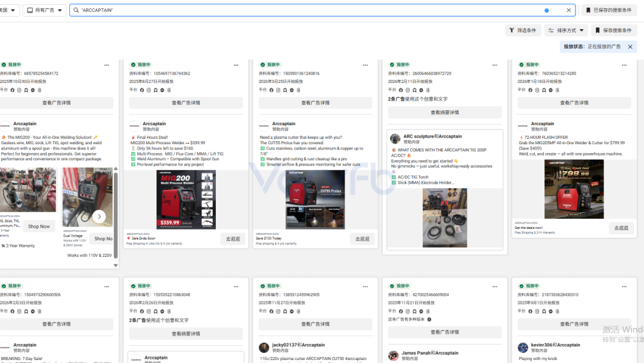Viewport: 644px width, 363px height.
Task: Open more options for ad 685785254584172
Action: pos(107,65)
